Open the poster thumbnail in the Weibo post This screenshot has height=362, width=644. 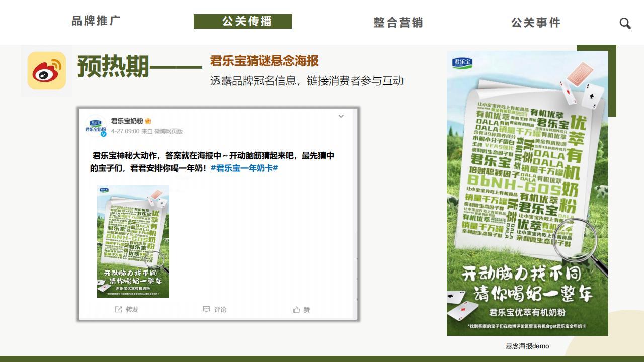(133, 241)
